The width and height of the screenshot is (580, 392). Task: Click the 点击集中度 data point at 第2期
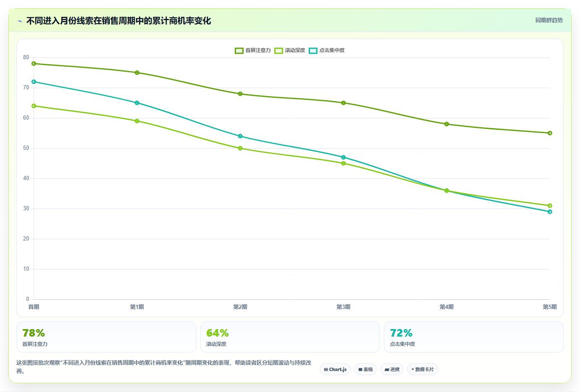240,136
